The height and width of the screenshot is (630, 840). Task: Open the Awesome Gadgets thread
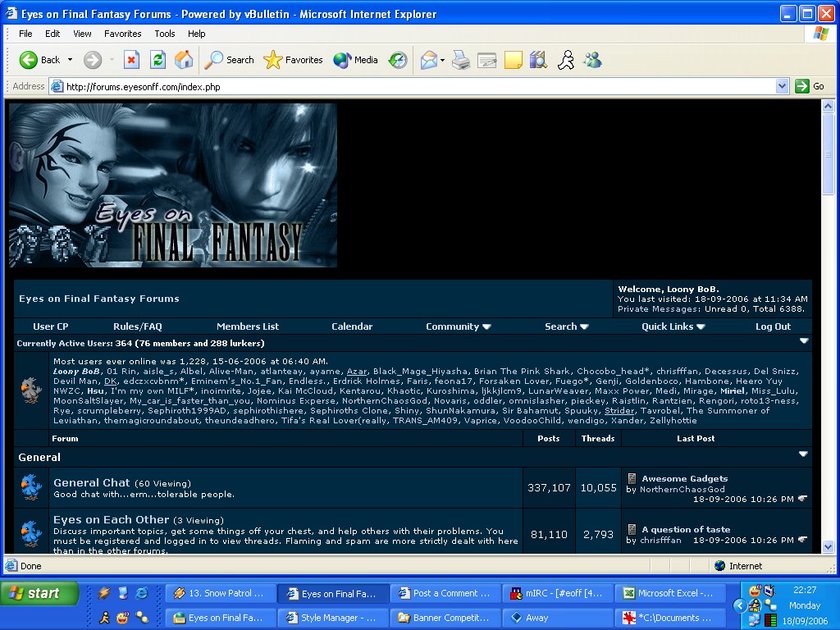tap(685, 478)
